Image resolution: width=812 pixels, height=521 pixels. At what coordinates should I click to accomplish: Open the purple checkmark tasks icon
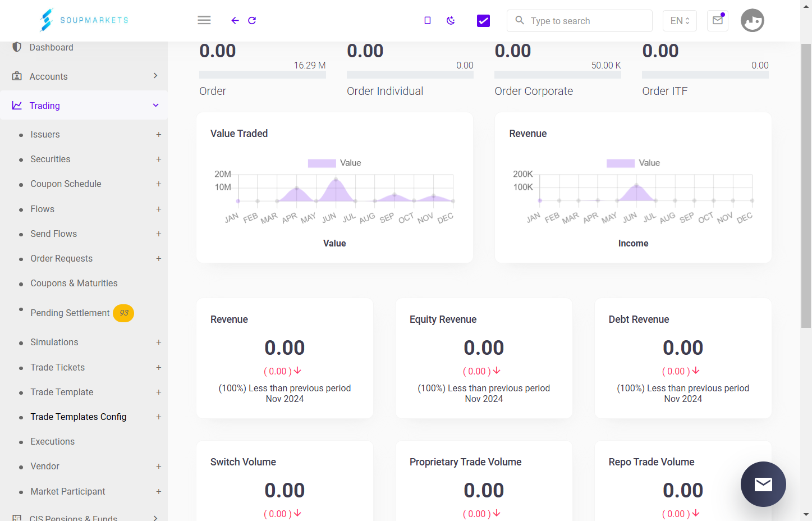pos(483,21)
